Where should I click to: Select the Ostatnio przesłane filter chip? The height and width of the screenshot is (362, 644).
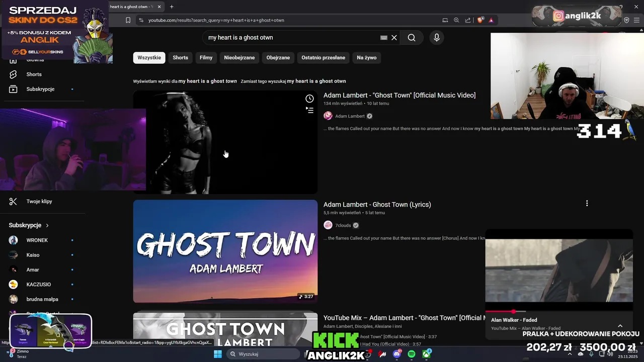324,58
